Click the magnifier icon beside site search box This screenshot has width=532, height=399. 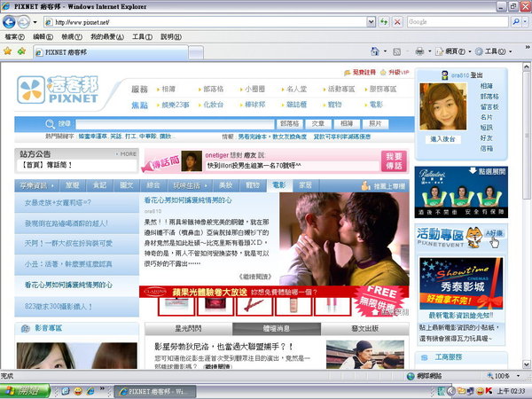pos(51,124)
